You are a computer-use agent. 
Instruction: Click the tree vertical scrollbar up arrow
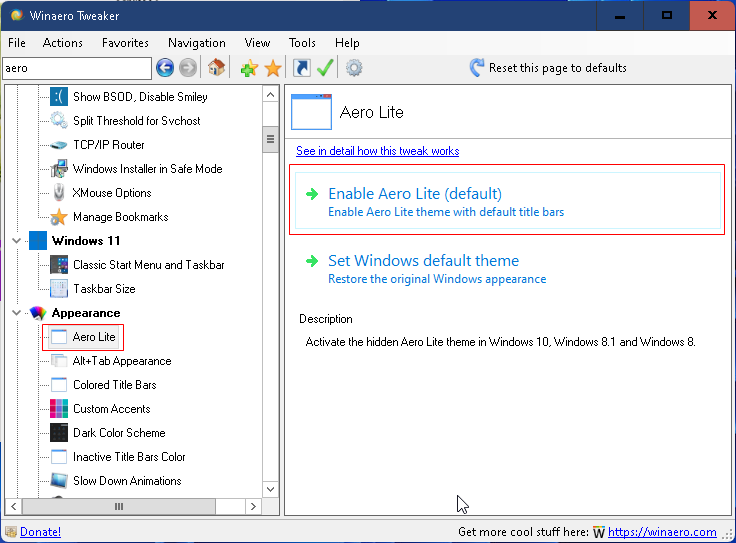point(270,95)
